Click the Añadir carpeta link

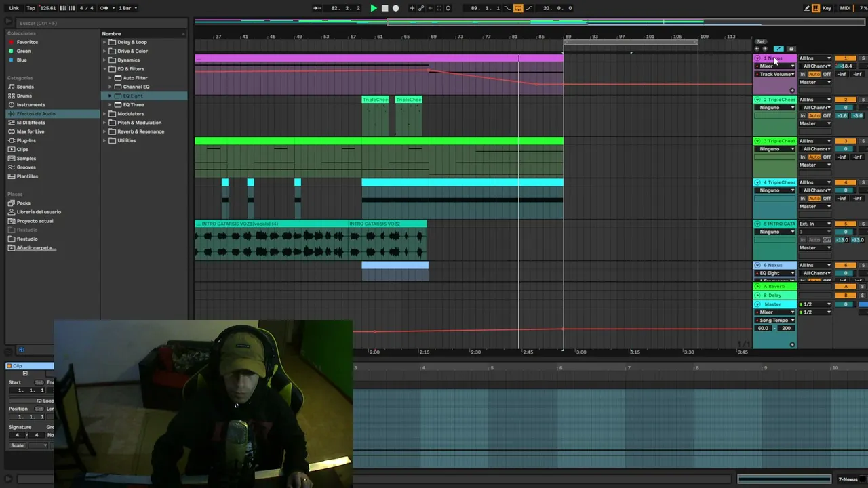[x=36, y=247]
